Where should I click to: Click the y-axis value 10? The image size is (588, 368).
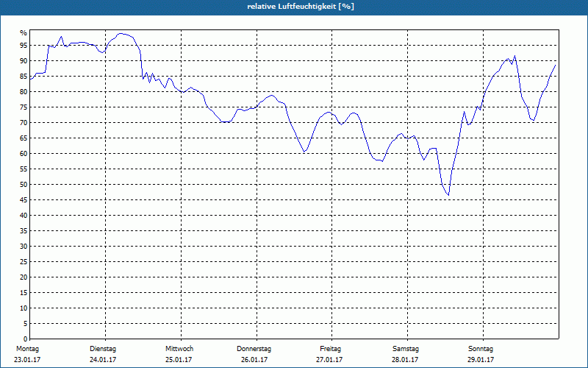24,308
